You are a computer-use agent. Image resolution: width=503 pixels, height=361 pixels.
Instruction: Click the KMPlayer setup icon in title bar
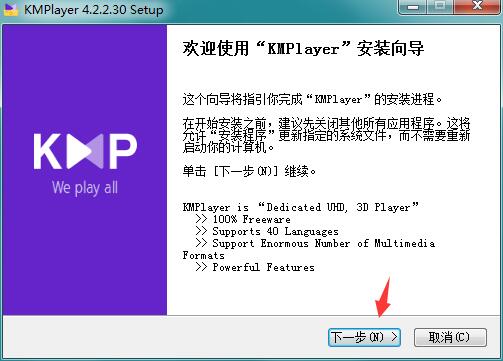pos(11,9)
